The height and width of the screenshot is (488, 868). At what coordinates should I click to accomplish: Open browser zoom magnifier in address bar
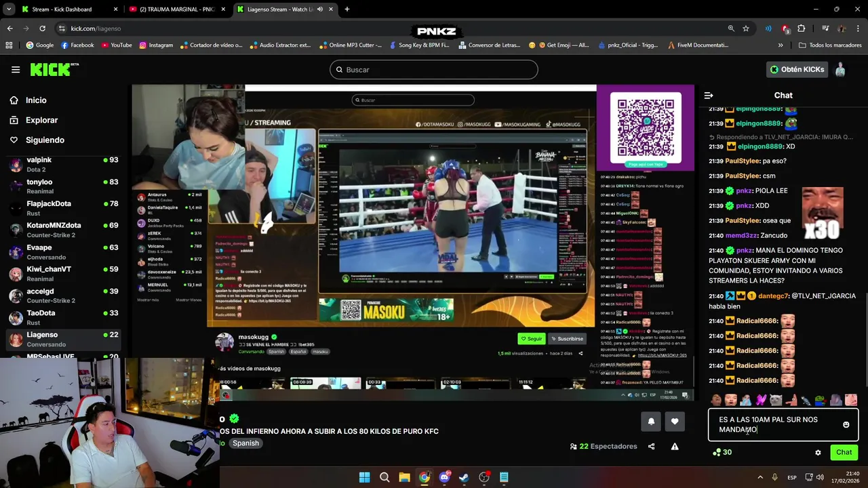point(731,28)
